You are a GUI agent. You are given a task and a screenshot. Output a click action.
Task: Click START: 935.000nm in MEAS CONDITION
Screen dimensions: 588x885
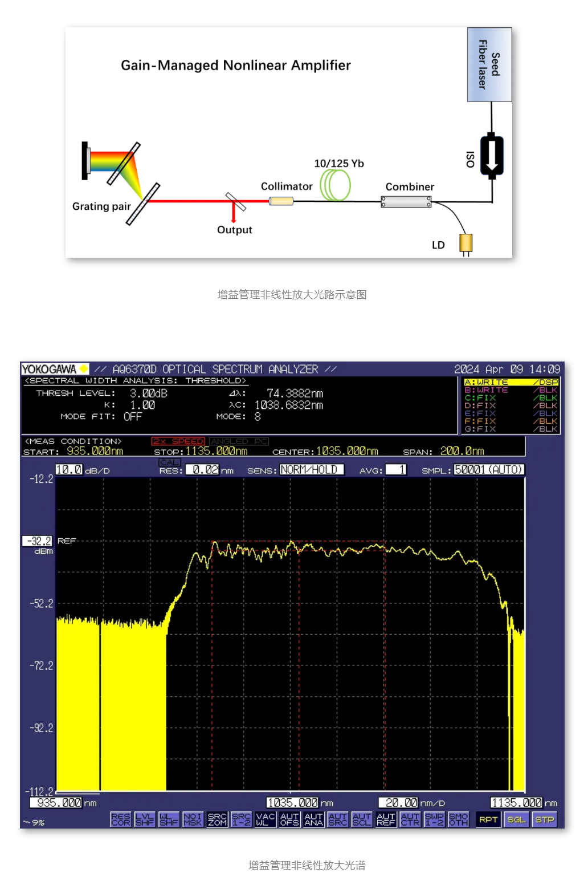[x=73, y=451]
